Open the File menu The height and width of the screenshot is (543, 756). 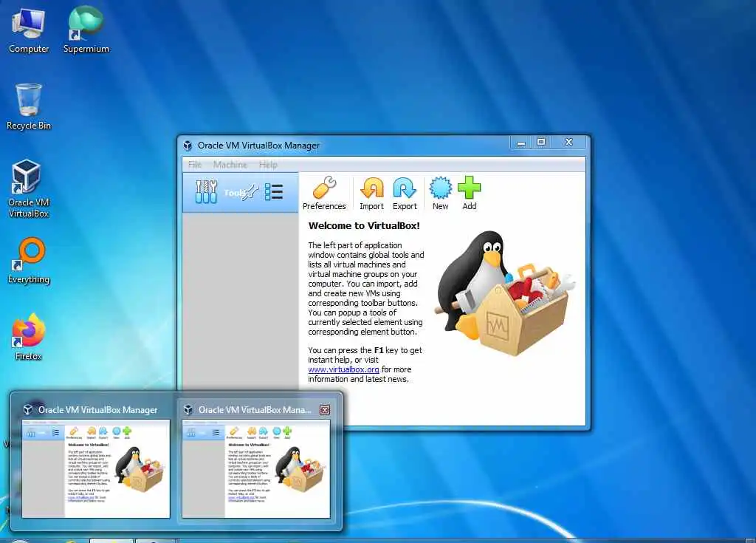195,165
